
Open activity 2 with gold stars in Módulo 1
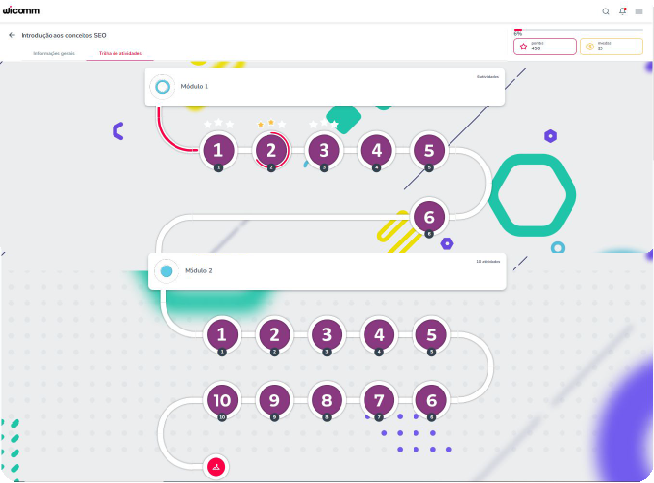pos(271,151)
